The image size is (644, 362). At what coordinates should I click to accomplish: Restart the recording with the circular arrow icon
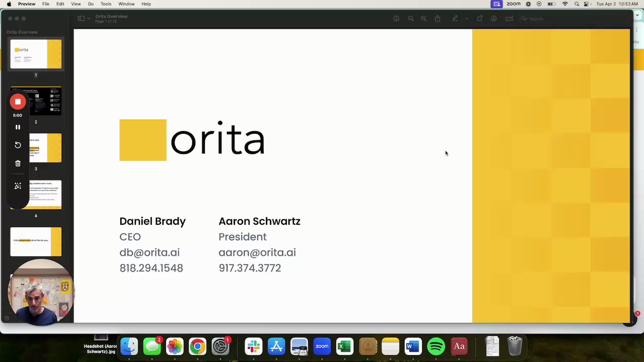[x=18, y=145]
